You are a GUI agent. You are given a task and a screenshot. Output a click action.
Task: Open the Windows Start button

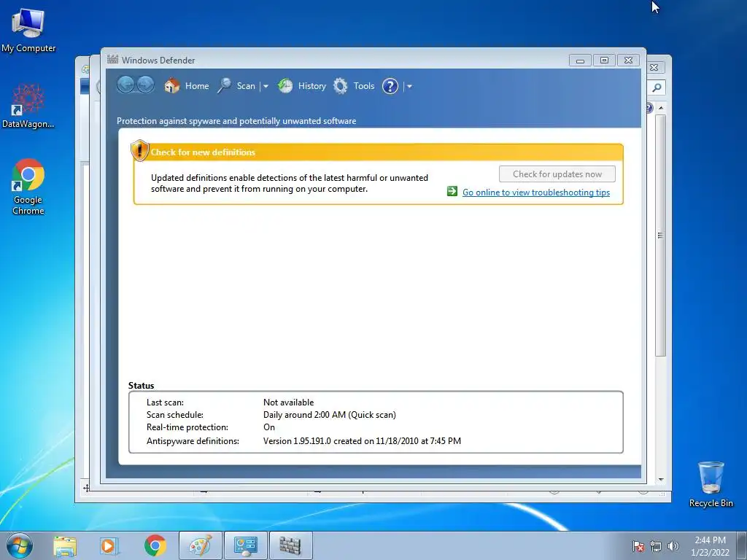(20, 545)
